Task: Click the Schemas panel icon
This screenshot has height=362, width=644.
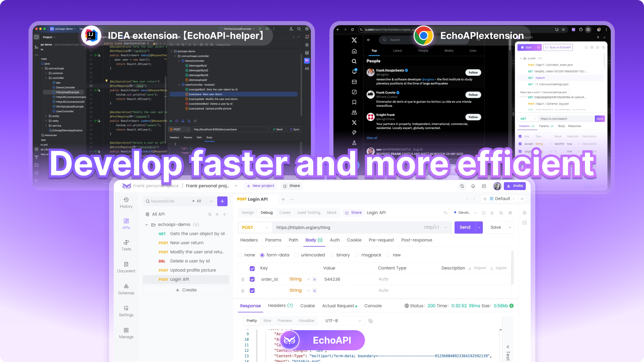Action: pos(126,286)
